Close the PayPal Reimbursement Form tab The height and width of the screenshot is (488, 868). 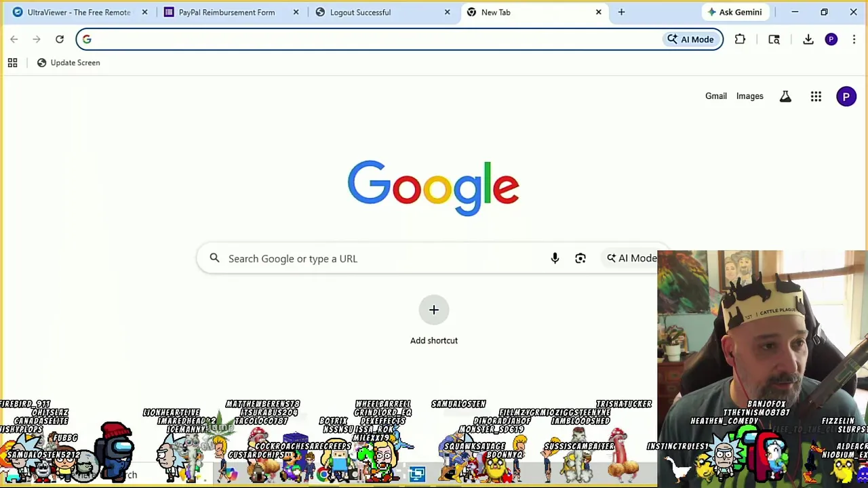(x=296, y=12)
